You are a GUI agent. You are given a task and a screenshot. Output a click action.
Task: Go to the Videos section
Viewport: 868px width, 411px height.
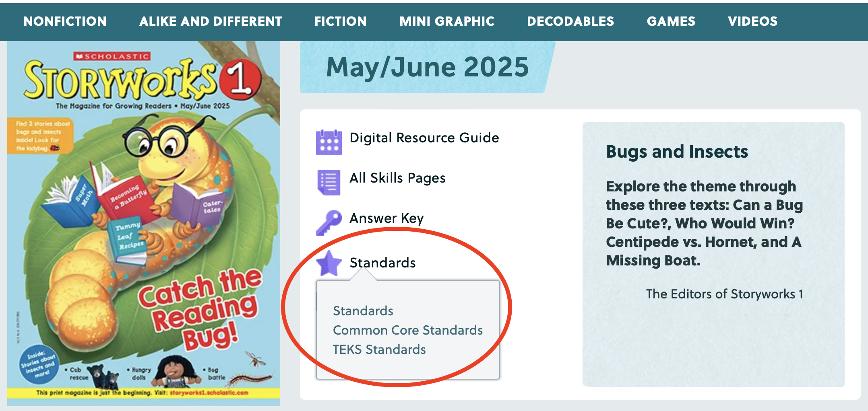[753, 21]
